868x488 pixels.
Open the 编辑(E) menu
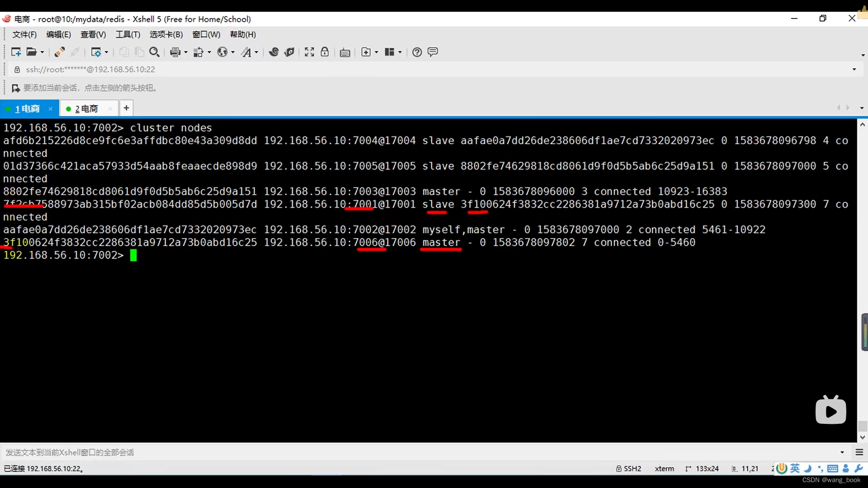[x=58, y=34]
